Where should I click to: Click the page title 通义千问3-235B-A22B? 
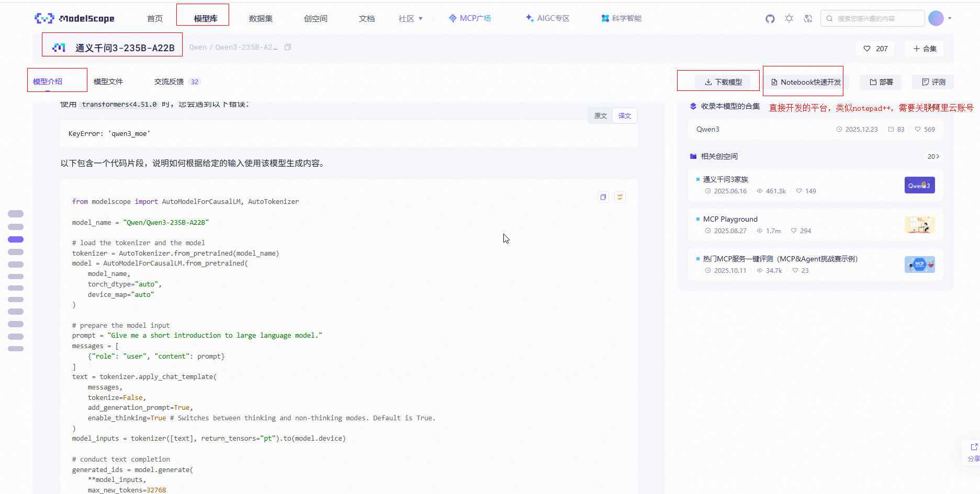(125, 48)
